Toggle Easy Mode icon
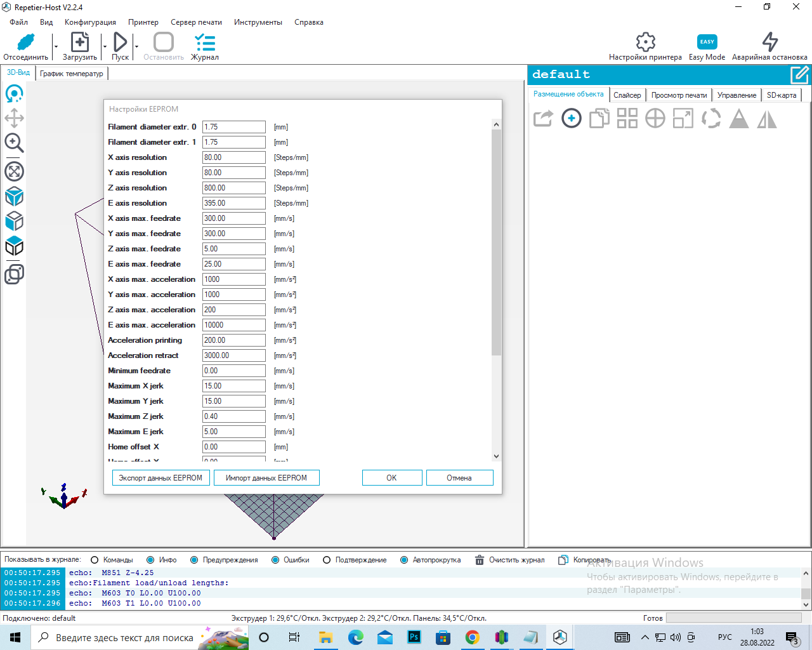The height and width of the screenshot is (650, 812). tap(707, 43)
